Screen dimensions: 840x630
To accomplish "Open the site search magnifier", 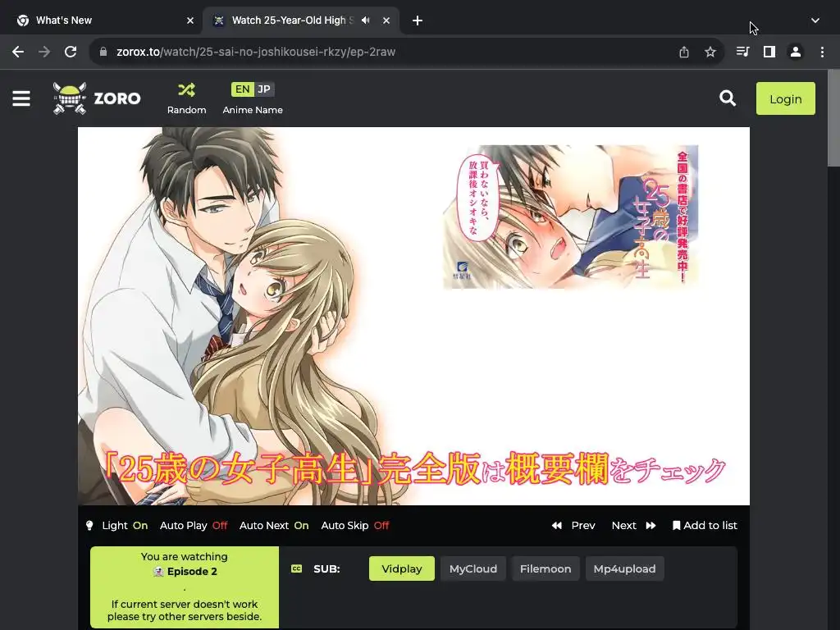I will point(728,98).
